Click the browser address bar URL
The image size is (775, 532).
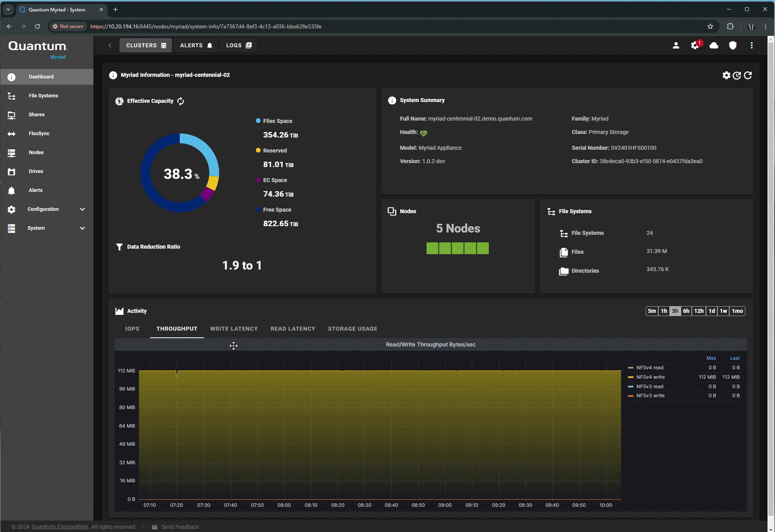click(206, 26)
